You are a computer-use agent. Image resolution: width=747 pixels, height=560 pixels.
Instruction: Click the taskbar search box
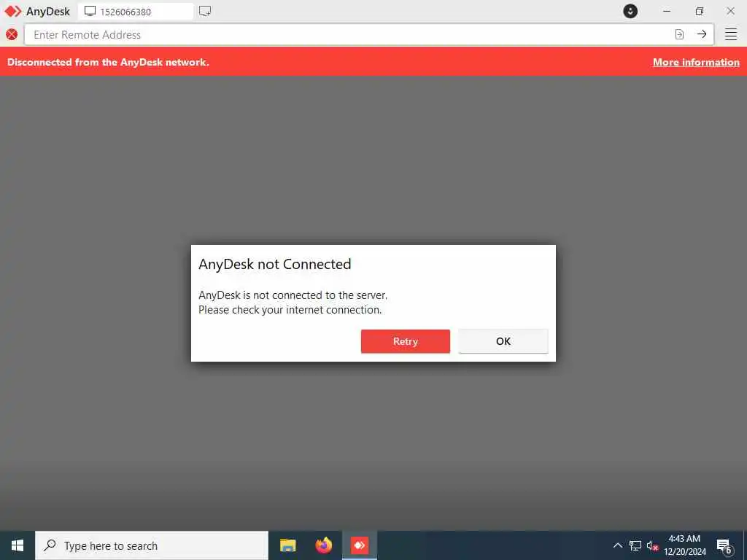[x=152, y=545]
